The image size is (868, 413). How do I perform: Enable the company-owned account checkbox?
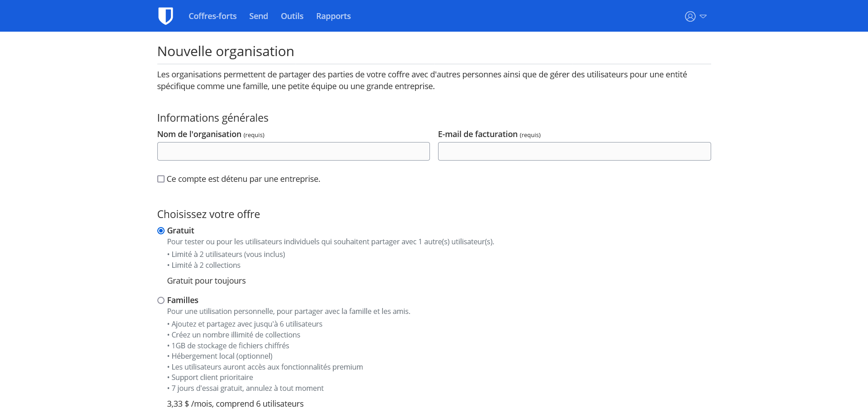161,179
